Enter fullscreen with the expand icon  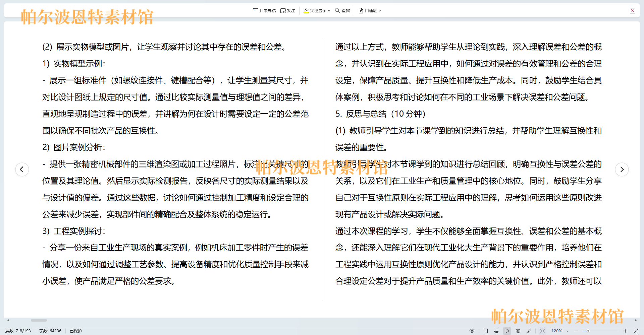[x=636, y=331]
